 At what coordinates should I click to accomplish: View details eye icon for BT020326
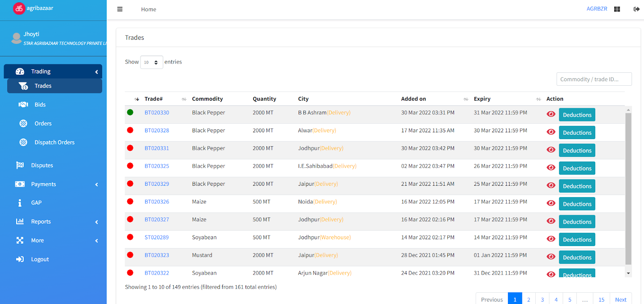tap(551, 203)
